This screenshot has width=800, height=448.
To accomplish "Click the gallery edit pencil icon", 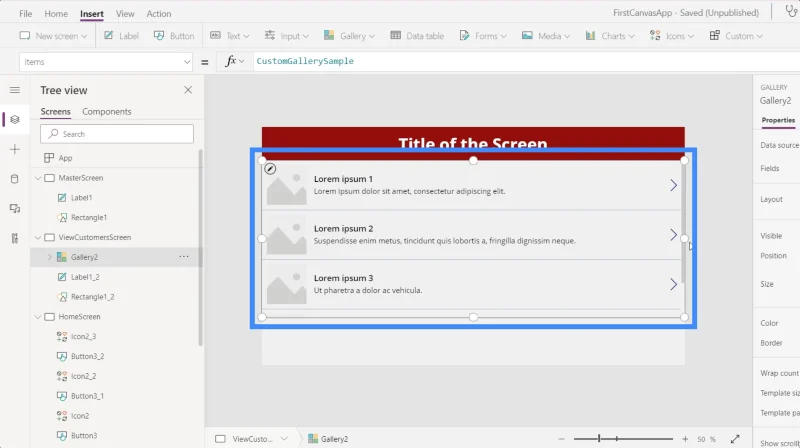I will (x=270, y=168).
